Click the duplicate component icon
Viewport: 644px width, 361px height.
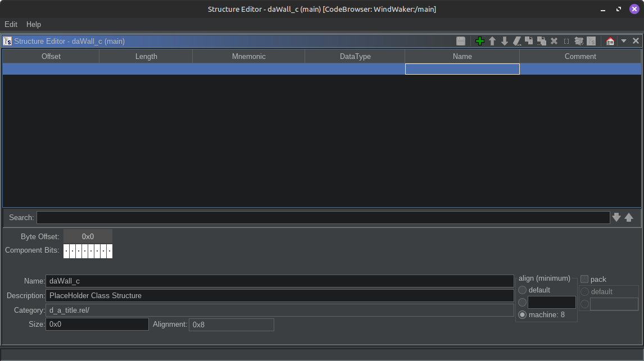point(529,41)
